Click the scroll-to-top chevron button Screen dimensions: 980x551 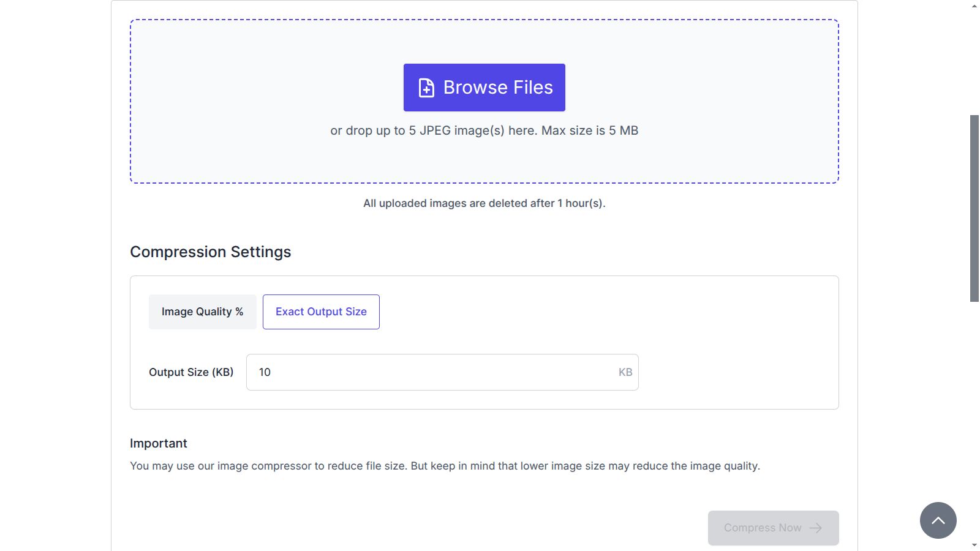938,520
